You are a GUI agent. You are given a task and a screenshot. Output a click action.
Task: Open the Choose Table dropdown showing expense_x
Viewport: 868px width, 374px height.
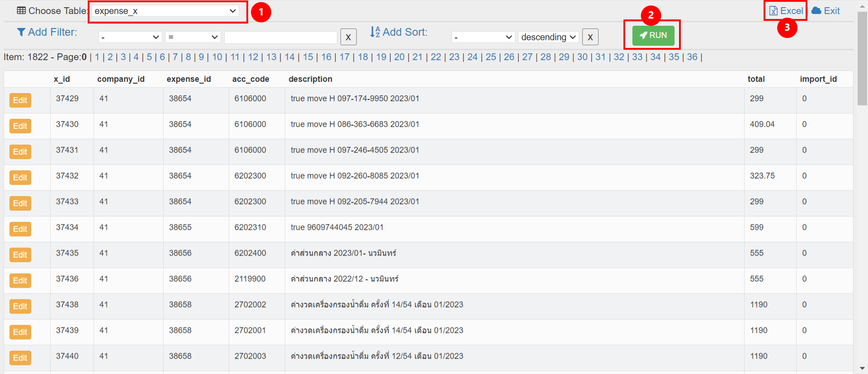coord(166,11)
